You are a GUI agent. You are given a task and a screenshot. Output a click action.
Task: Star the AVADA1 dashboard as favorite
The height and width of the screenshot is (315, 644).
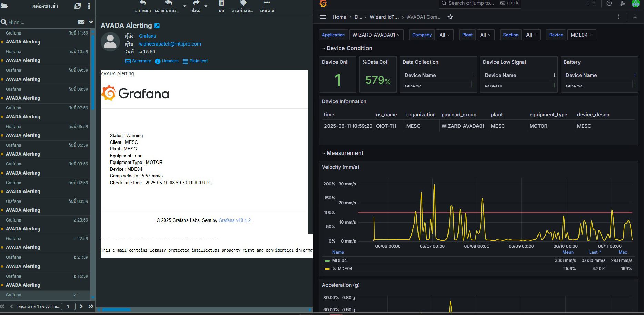(450, 17)
